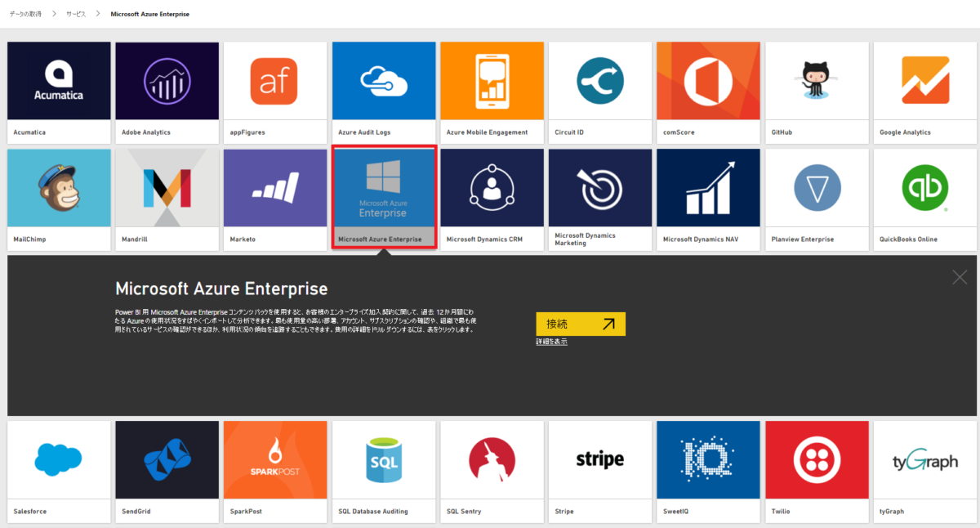Click the appFigures orange icon
The height and width of the screenshot is (528, 980).
coord(274,81)
